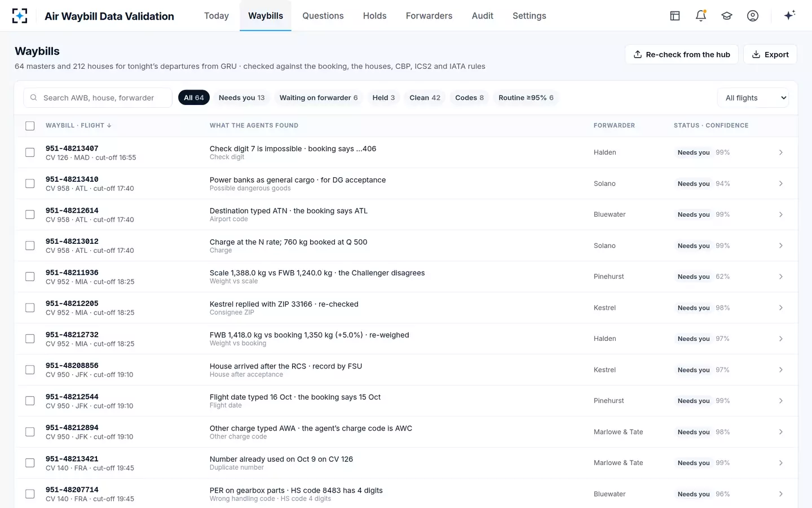
Task: Open the Forwarders tab
Action: [x=429, y=16]
